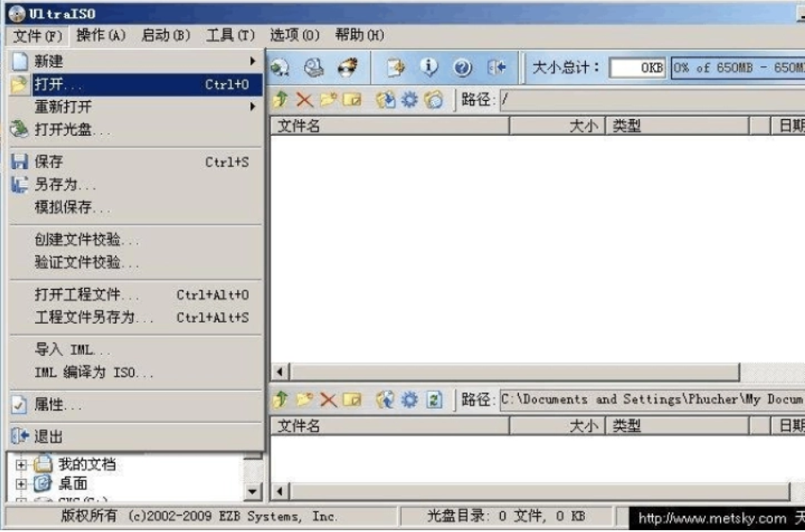Open the 启动(B) menu
805x532 pixels.
click(x=165, y=35)
